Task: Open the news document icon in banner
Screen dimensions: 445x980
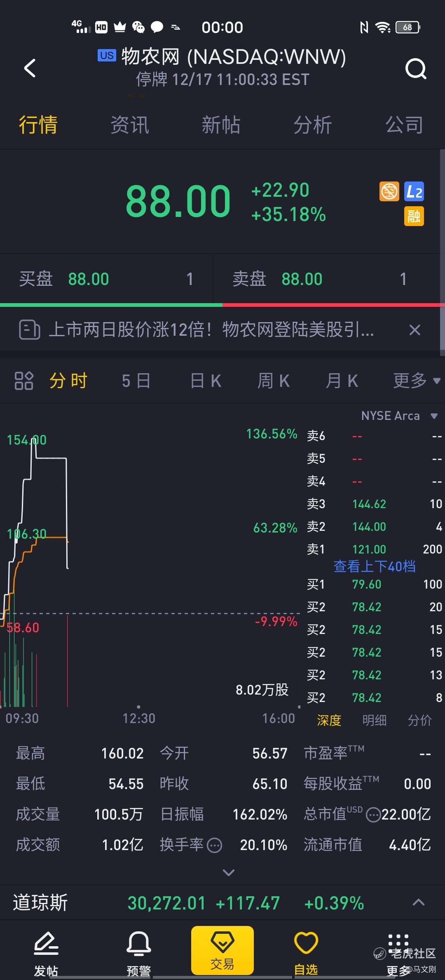Action: coord(30,330)
